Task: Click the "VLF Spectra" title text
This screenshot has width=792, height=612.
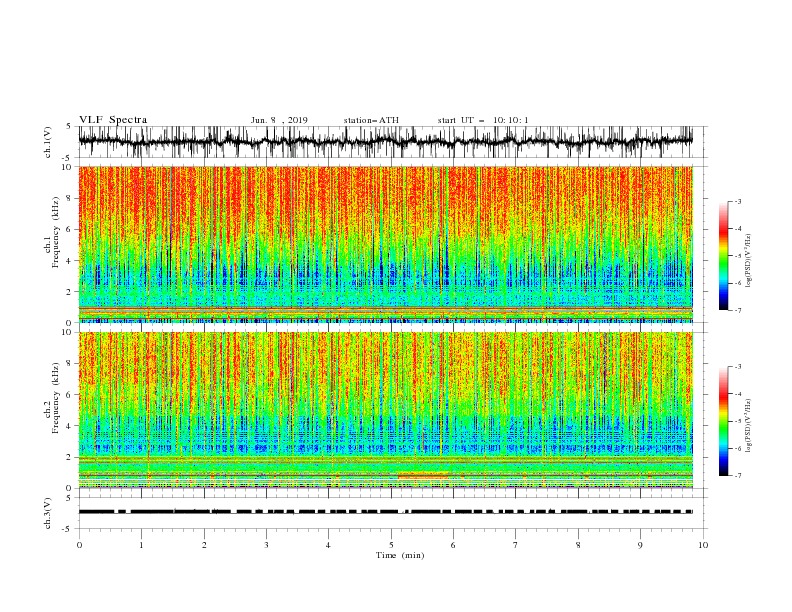Action: (x=113, y=120)
